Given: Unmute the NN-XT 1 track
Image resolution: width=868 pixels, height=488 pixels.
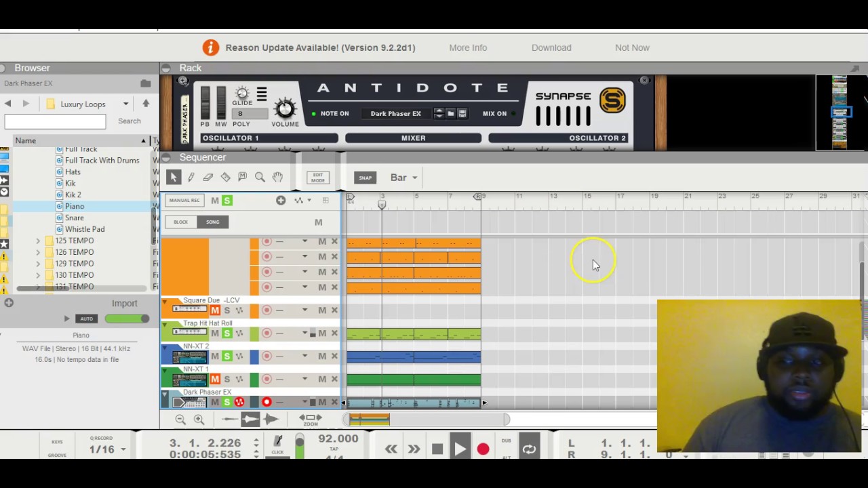Looking at the screenshot, I should [x=215, y=380].
